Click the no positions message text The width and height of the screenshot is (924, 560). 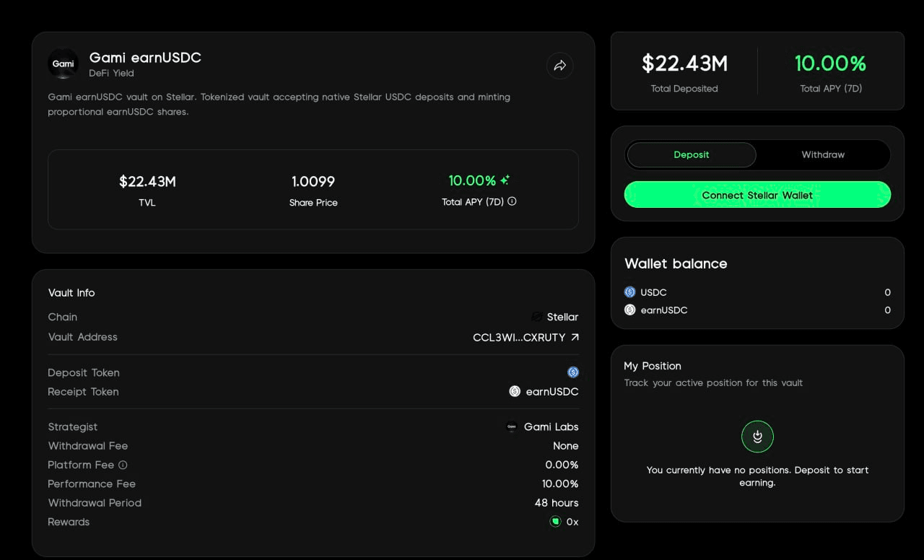[x=757, y=476]
